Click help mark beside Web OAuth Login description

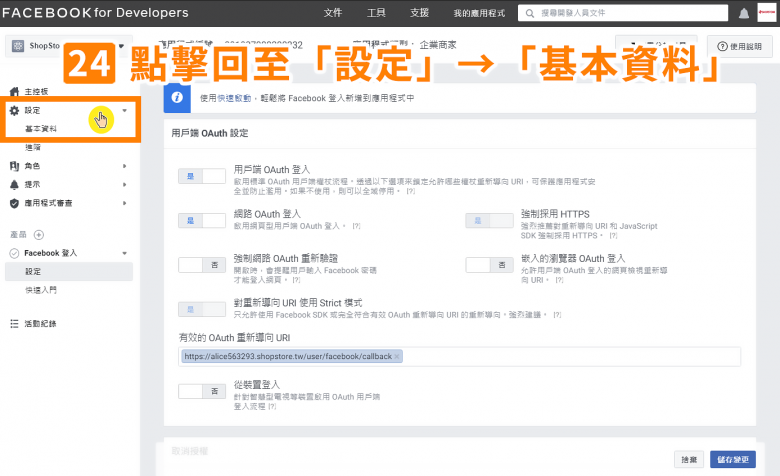tap(356, 226)
